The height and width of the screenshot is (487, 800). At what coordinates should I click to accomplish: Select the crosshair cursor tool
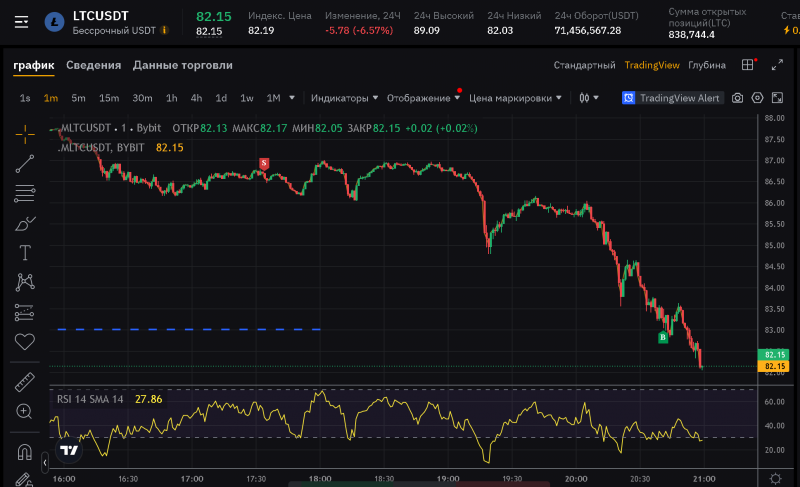(x=25, y=135)
